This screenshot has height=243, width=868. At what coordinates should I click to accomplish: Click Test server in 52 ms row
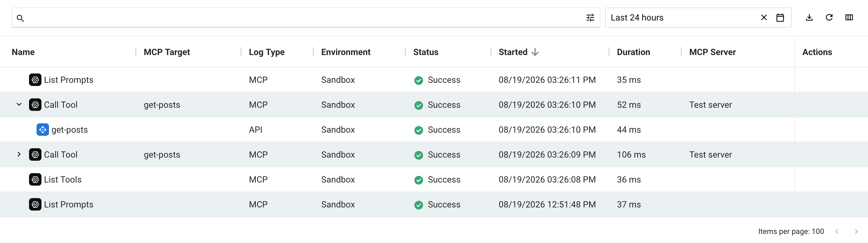tap(710, 105)
